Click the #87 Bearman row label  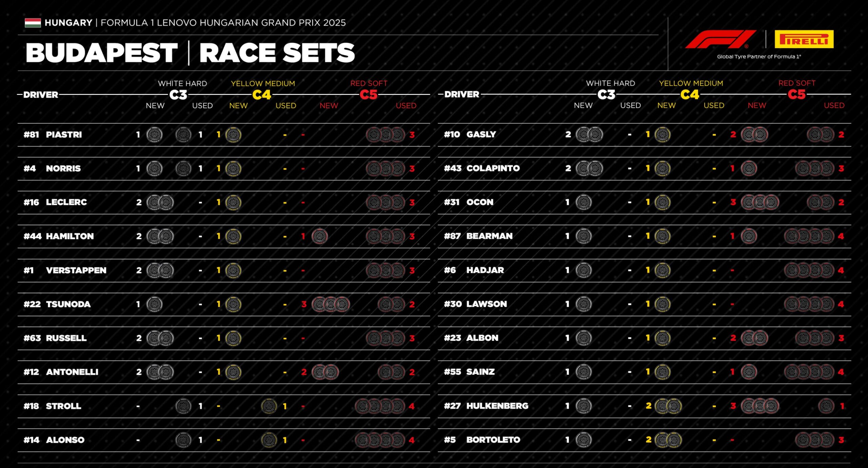pos(478,236)
